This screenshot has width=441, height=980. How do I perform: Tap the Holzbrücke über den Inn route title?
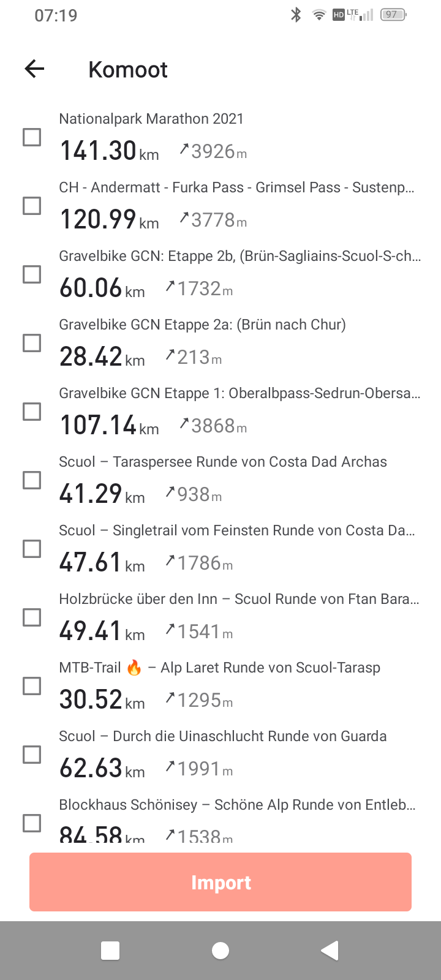click(239, 599)
